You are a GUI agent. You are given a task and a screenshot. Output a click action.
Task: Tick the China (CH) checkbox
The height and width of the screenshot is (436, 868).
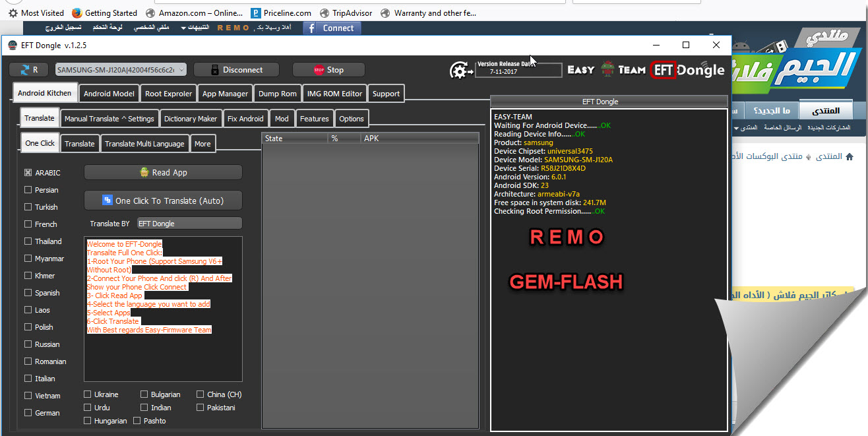[x=201, y=394]
